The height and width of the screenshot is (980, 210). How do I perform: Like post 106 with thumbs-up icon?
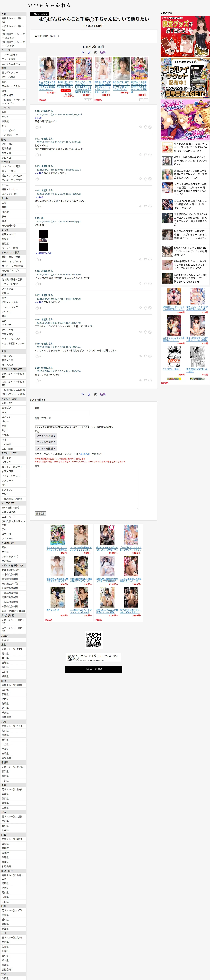[x=37, y=284]
